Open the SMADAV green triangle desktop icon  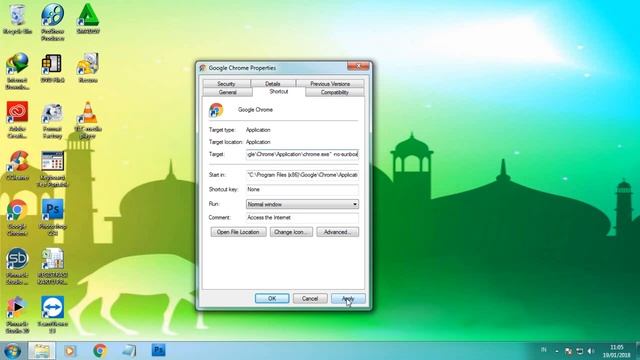point(88,19)
